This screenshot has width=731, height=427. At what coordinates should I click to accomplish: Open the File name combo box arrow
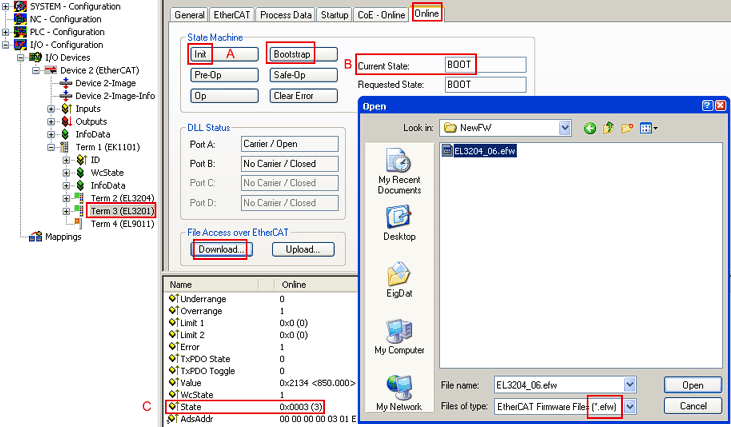pos(629,385)
